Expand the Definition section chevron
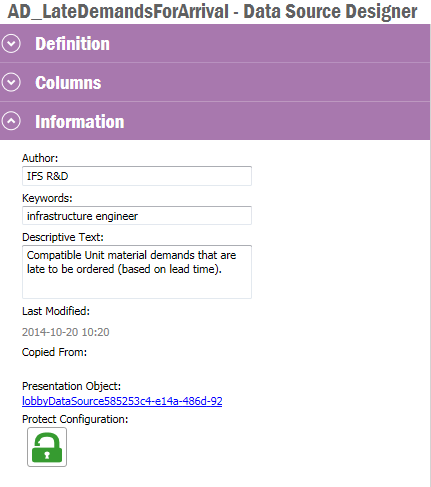Image resolution: width=431 pixels, height=487 pixels. (x=11, y=44)
